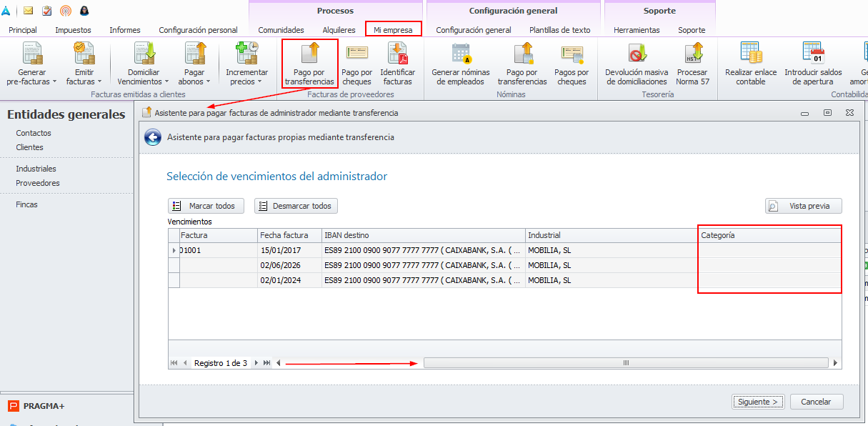Select the Herramientas tab

[x=637, y=30]
